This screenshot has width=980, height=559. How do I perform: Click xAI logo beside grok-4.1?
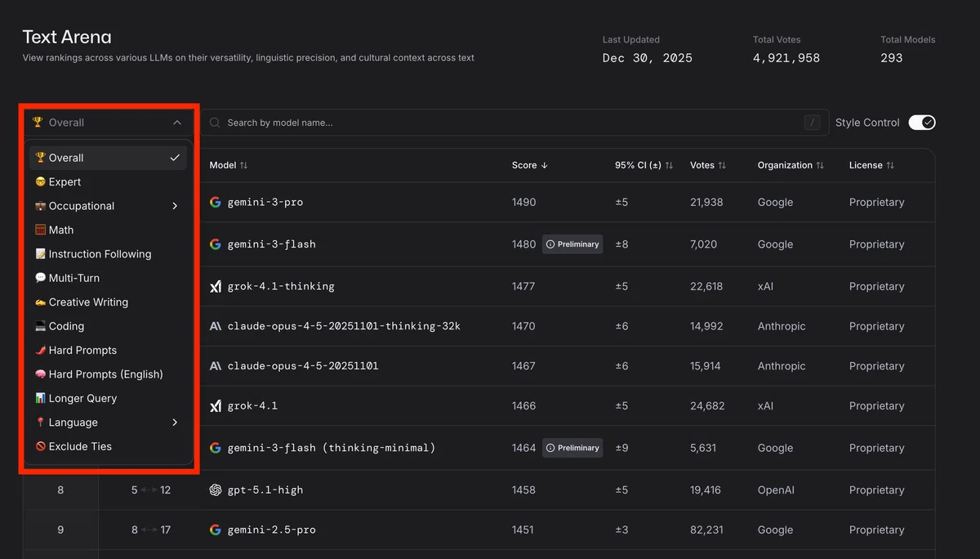point(216,406)
